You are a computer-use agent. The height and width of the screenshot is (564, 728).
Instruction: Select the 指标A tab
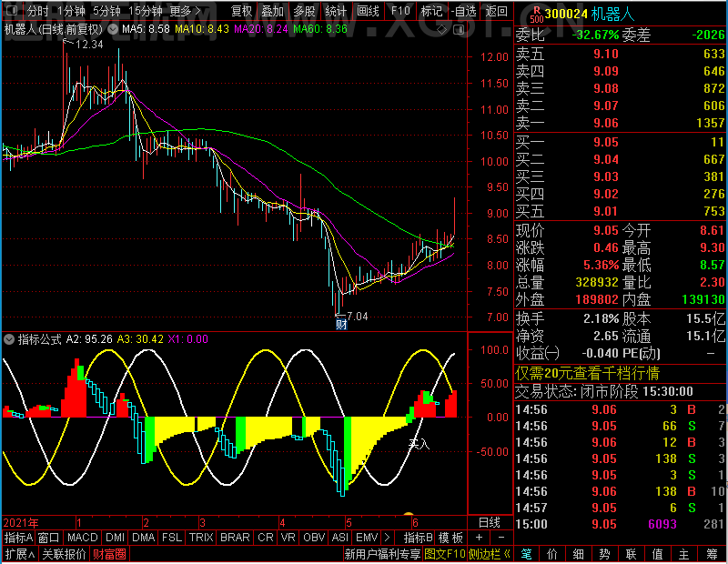click(18, 538)
